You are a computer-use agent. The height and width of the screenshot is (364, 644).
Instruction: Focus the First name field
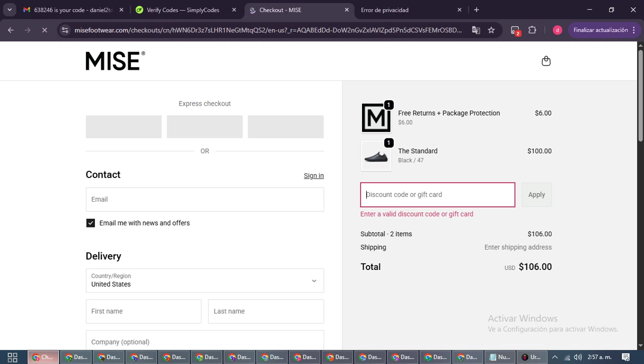pyautogui.click(x=143, y=311)
